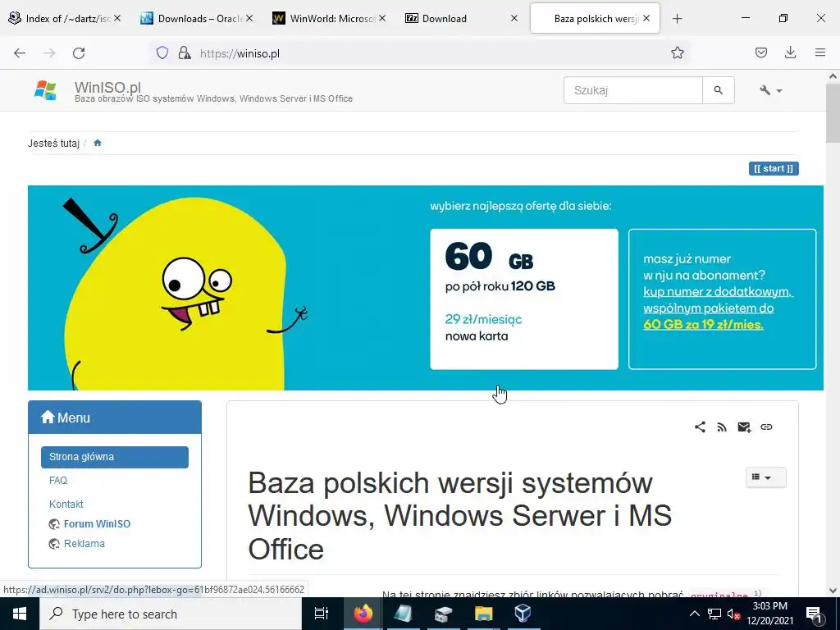Reload the current page
Screen dimensions: 840x630
coord(79,53)
